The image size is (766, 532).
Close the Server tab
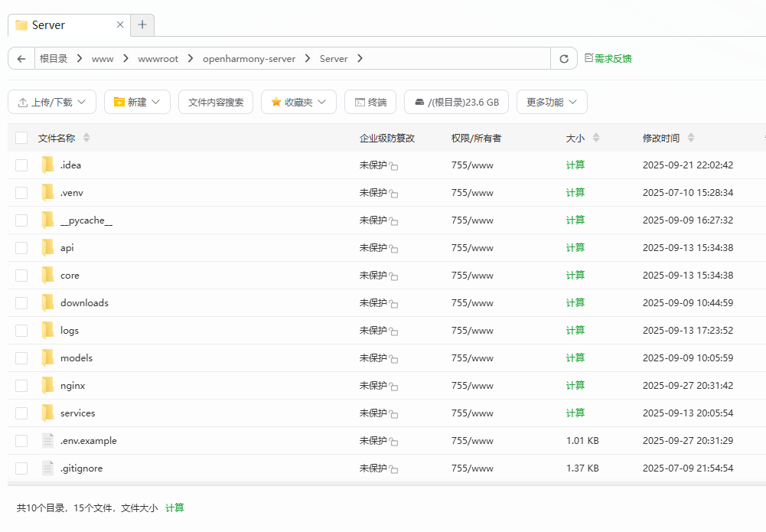coord(120,24)
